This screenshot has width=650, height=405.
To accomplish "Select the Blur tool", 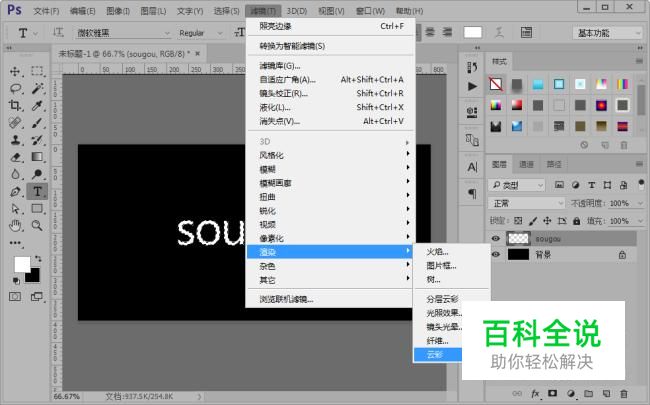I will (x=15, y=174).
